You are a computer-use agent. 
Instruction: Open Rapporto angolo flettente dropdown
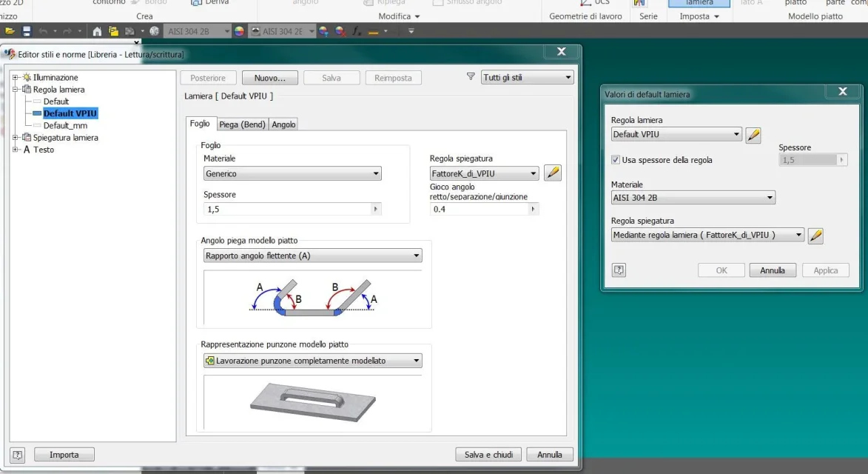tap(312, 256)
